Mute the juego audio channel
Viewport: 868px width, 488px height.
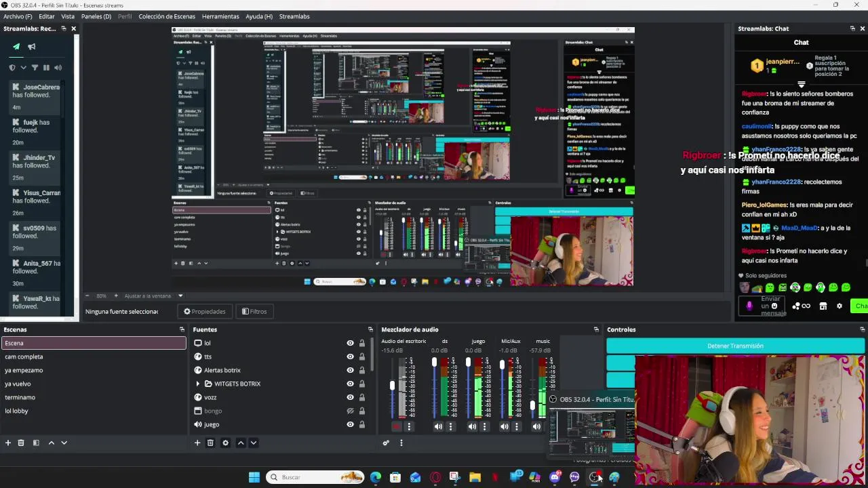(472, 426)
